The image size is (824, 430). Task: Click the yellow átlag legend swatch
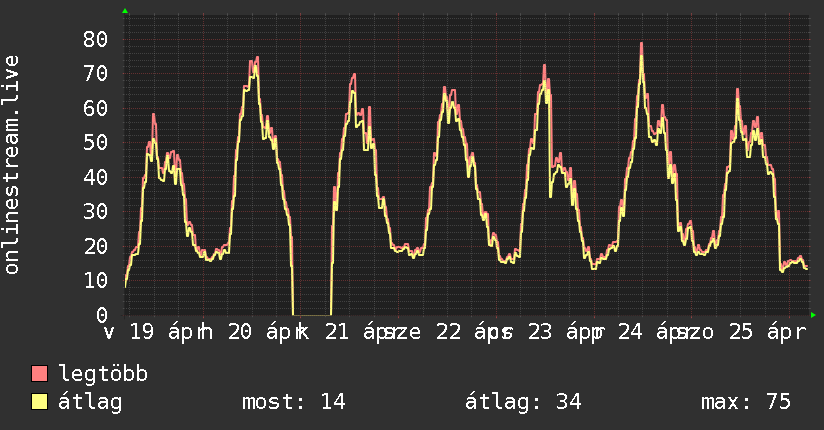[39, 402]
